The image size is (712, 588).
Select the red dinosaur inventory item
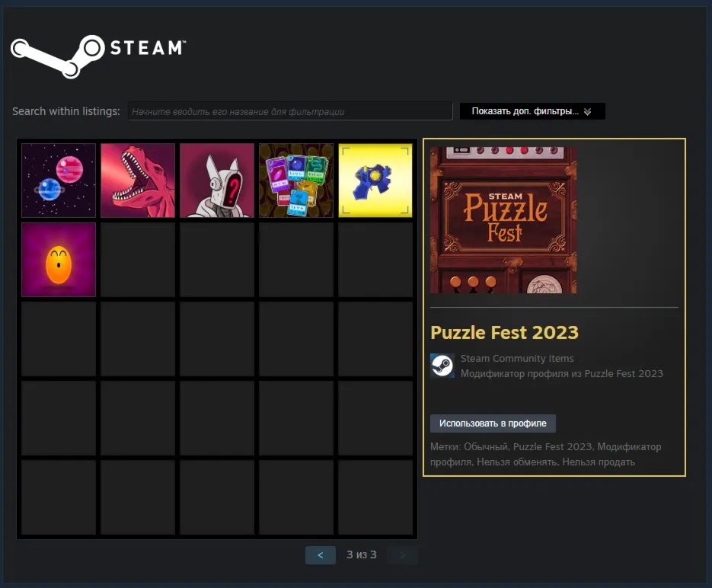tap(138, 181)
